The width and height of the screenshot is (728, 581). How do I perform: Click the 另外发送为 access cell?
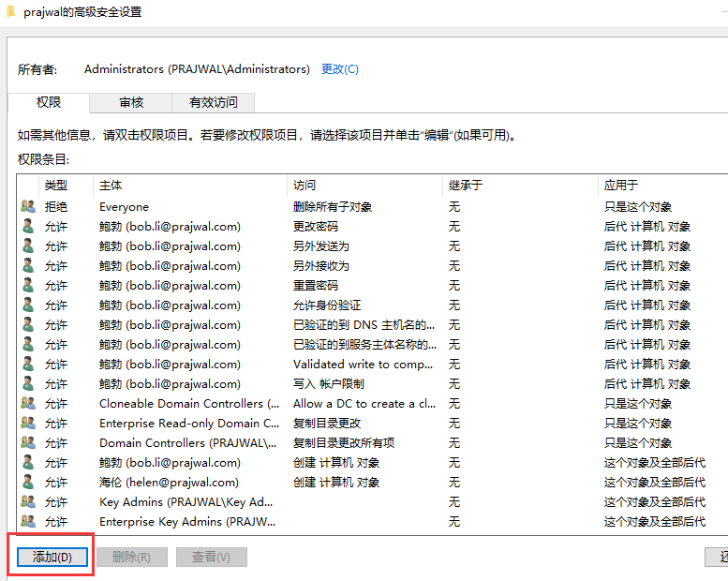[x=321, y=246]
